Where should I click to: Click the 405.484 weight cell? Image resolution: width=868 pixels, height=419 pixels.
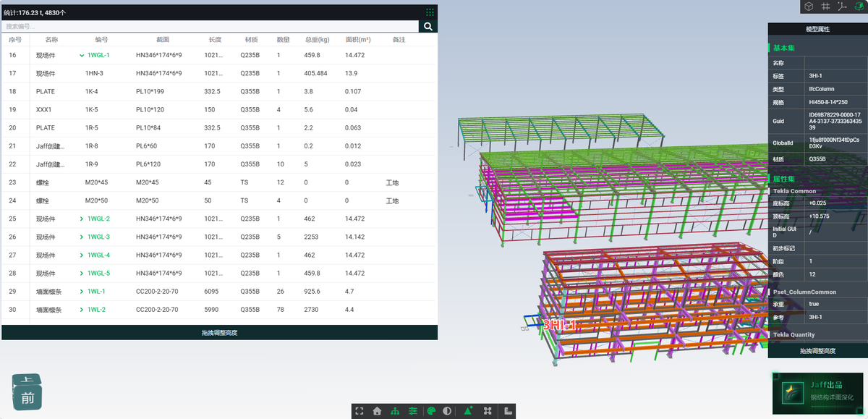[x=316, y=73]
